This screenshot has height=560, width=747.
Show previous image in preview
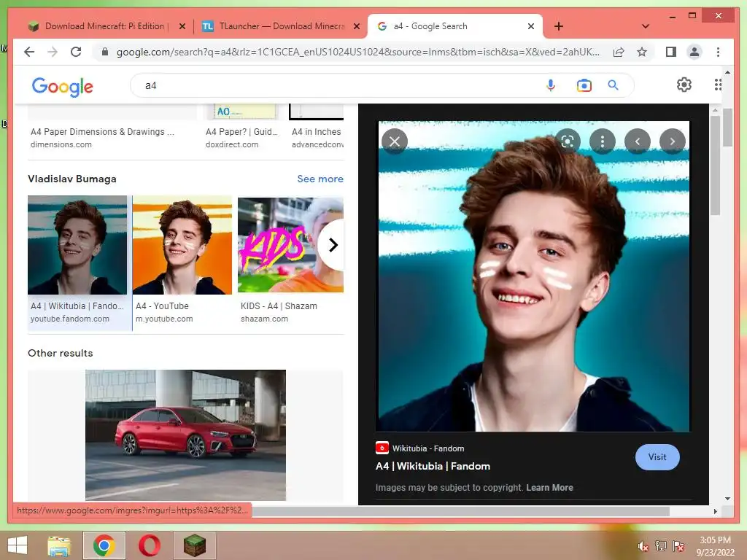point(638,141)
